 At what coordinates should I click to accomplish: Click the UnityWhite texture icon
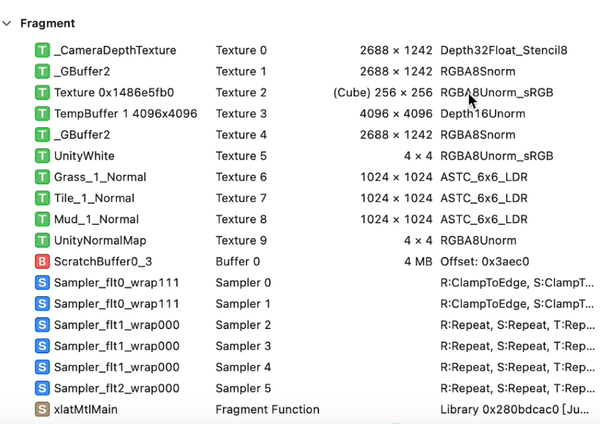(x=42, y=156)
